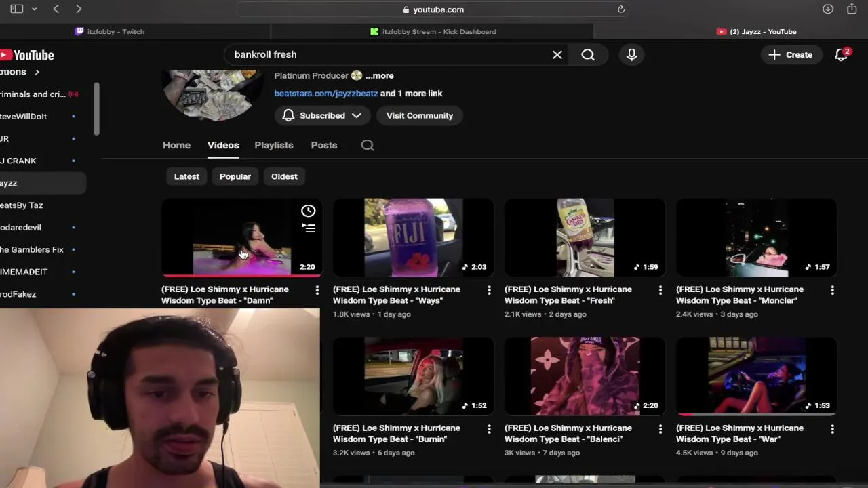Open The Gamblers Fix subscription in sidebar

[x=39, y=249]
